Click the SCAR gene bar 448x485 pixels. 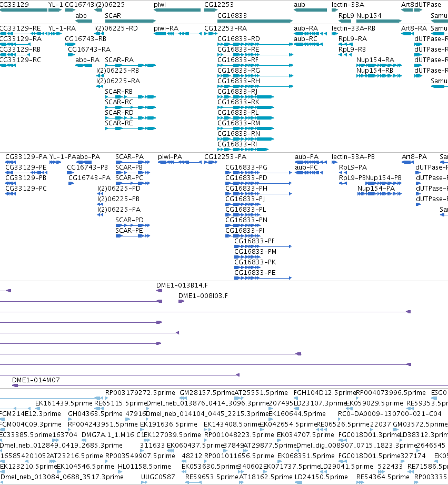pyautogui.click(x=131, y=21)
